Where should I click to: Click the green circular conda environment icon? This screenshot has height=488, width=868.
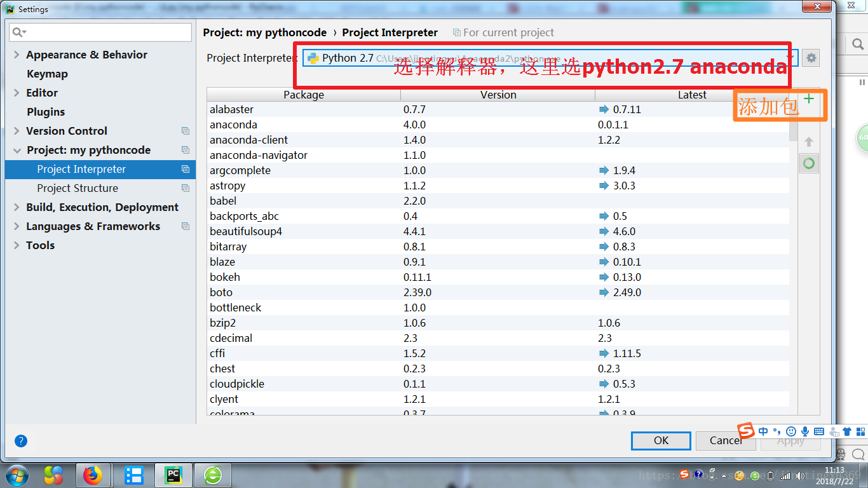808,163
